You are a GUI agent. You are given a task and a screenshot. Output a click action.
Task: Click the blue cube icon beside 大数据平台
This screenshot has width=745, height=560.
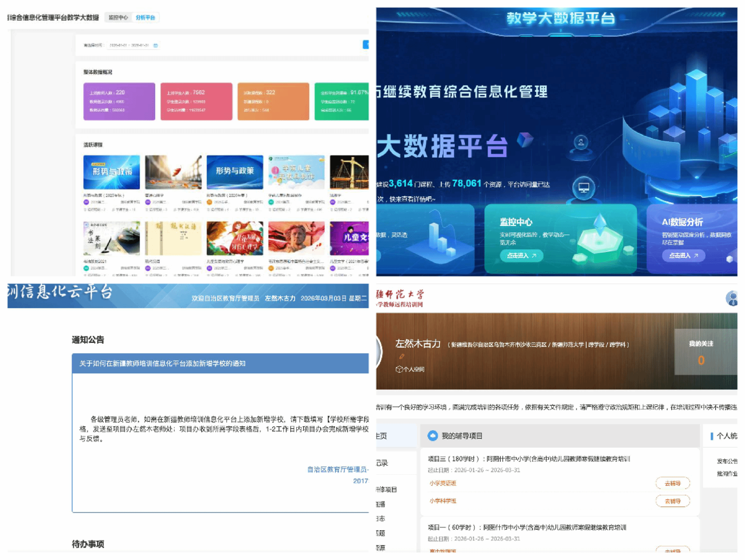(525, 140)
